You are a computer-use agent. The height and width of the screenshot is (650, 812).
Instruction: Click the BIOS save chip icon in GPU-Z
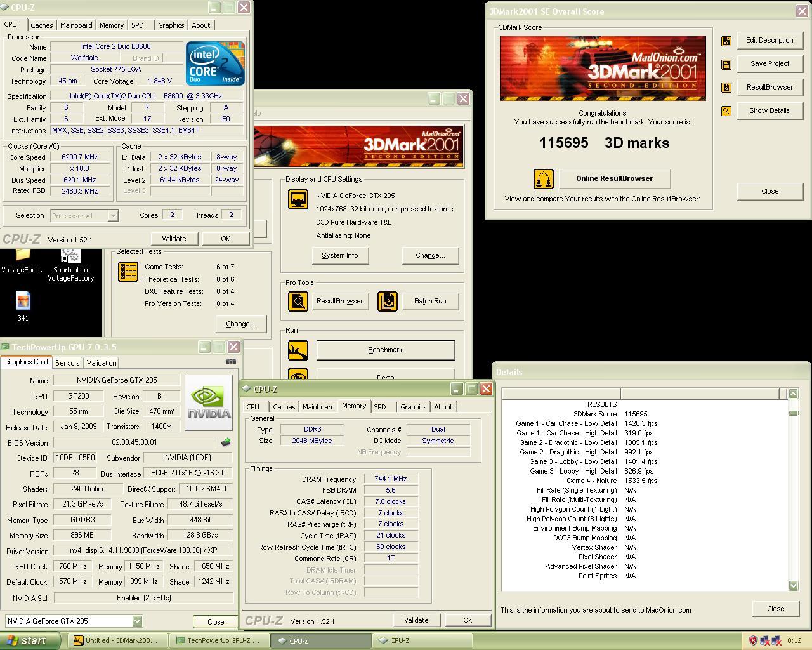[x=225, y=442]
